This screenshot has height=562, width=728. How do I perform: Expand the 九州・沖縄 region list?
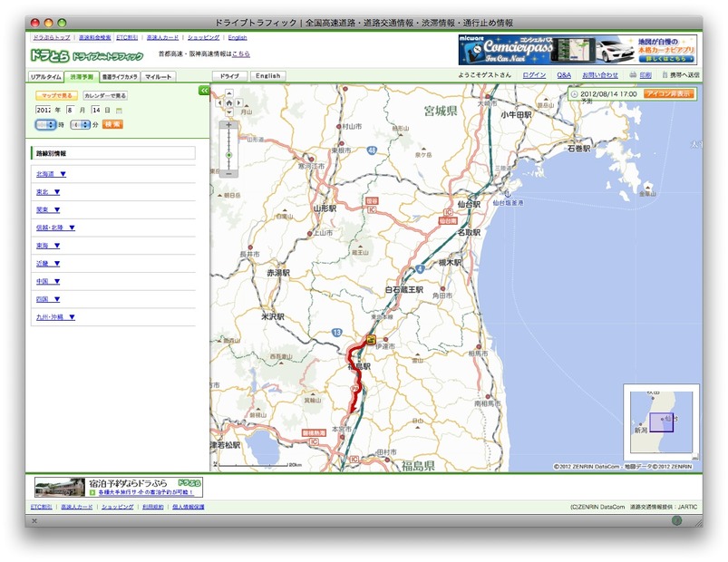click(55, 317)
